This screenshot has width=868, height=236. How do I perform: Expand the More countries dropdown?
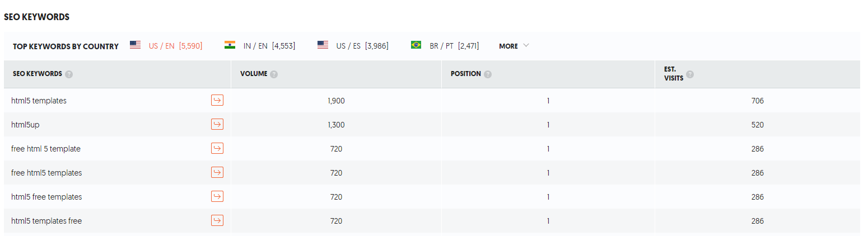click(514, 46)
